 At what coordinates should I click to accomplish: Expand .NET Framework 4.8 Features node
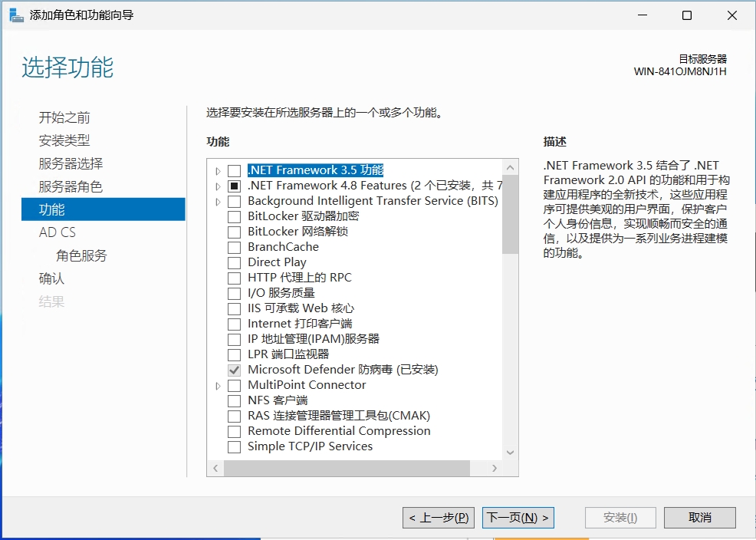tap(218, 186)
